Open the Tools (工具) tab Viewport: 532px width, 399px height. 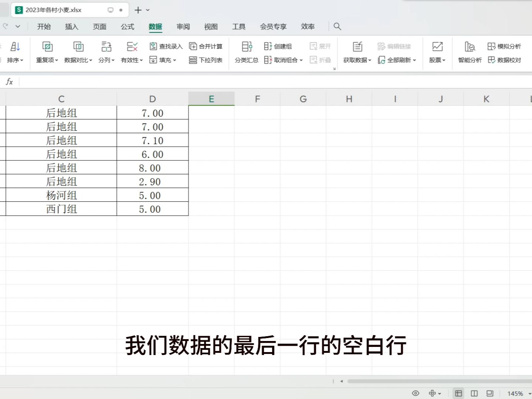239,26
